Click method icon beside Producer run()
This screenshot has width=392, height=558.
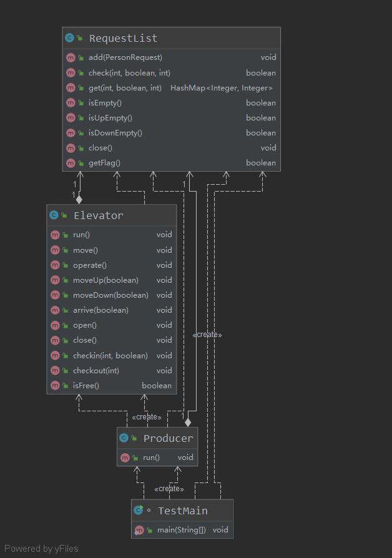pyautogui.click(x=125, y=458)
